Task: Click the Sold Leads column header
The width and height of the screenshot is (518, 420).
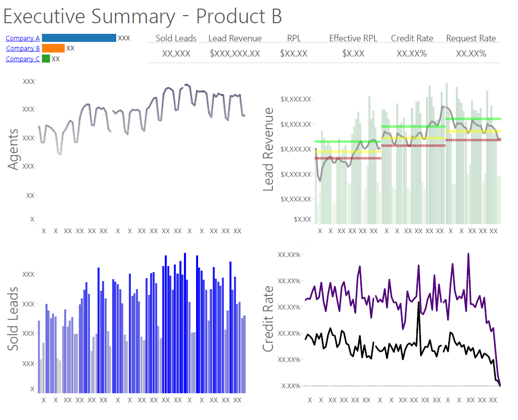Action: (176, 38)
